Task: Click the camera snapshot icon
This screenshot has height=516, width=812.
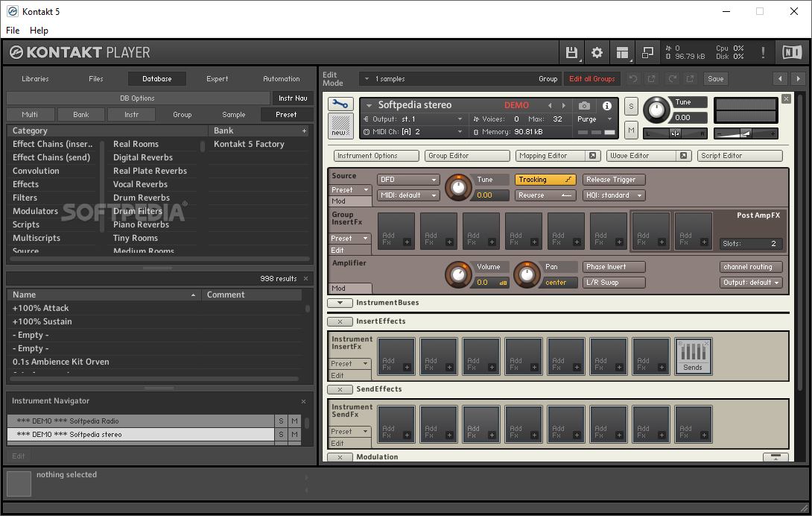Action: pos(584,105)
